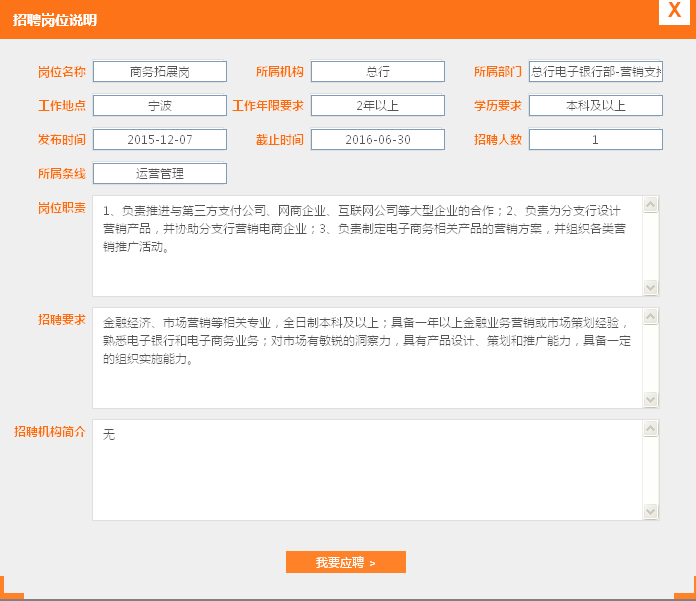Screen dimensions: 696x601
Task: Select the 所属部门 field with 总行电子银行部
Action: [595, 72]
